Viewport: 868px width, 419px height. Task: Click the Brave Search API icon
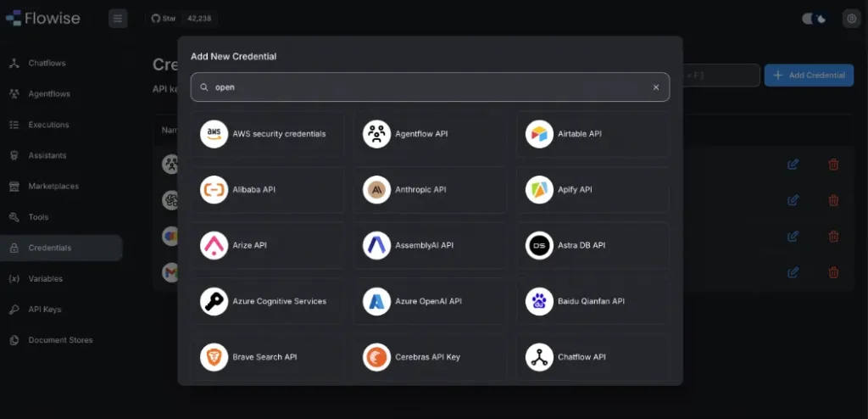[214, 357]
